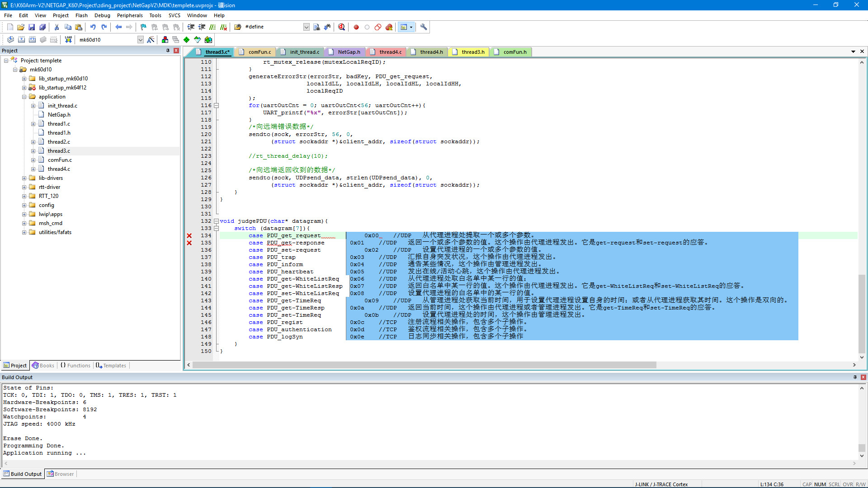Viewport: 868px width, 488px height.
Task: Download code to flash with LOAD icon
Action: tap(68, 40)
